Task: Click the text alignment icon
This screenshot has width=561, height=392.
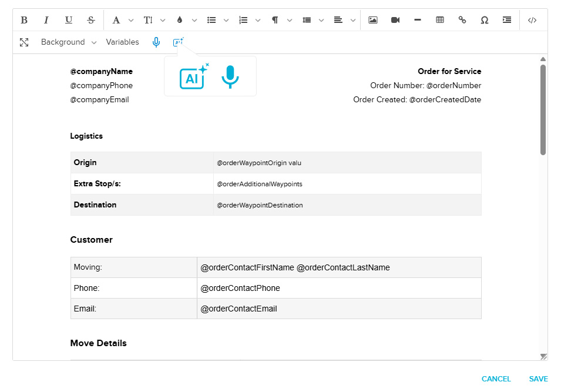Action: pyautogui.click(x=338, y=20)
